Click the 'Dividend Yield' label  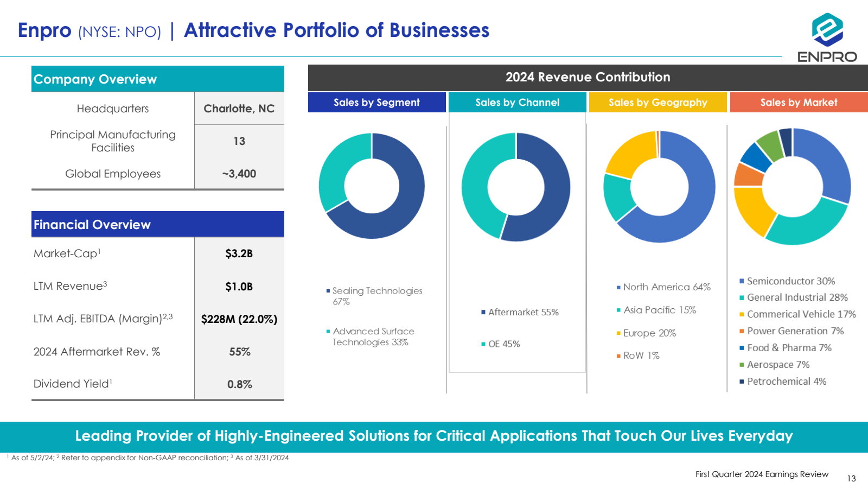73,384
